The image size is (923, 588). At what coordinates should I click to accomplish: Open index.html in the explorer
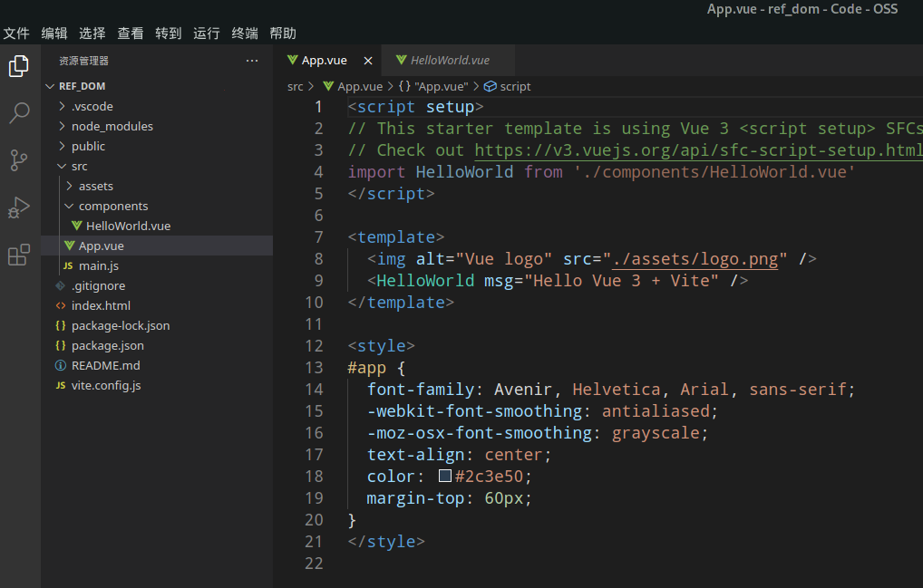(x=157, y=305)
